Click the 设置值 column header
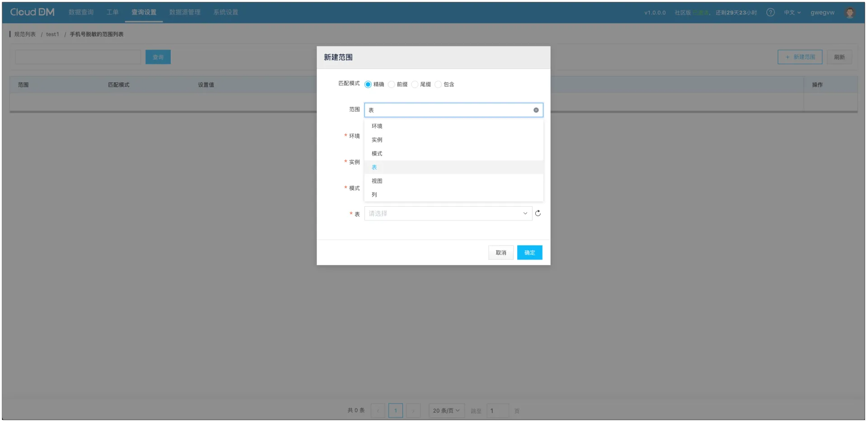 point(206,85)
